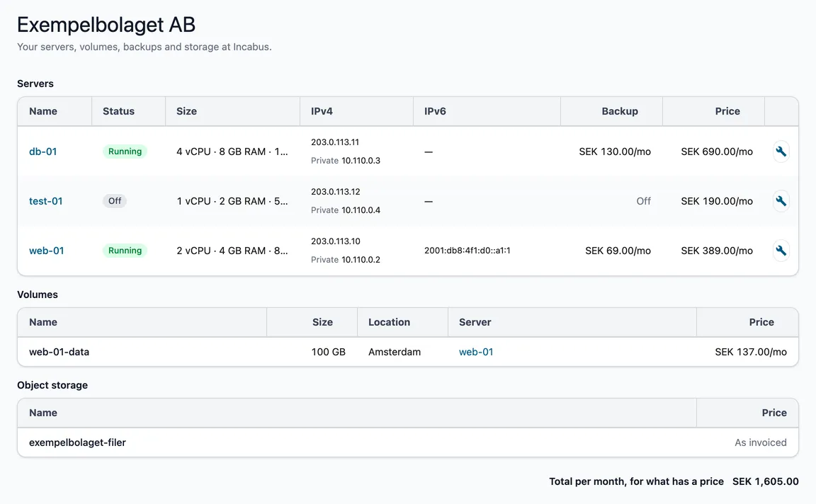
Task: Click the backup Off value for test-01
Action: tap(644, 201)
